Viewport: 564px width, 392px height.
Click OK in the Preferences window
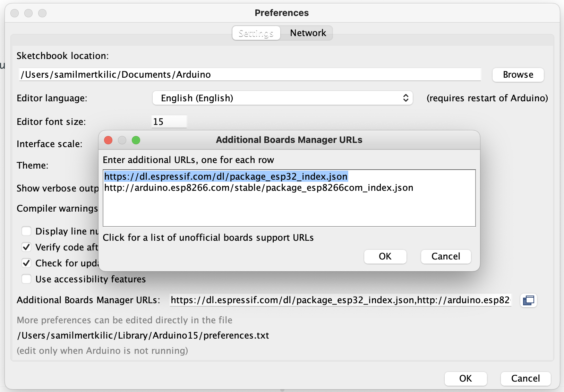click(x=465, y=378)
